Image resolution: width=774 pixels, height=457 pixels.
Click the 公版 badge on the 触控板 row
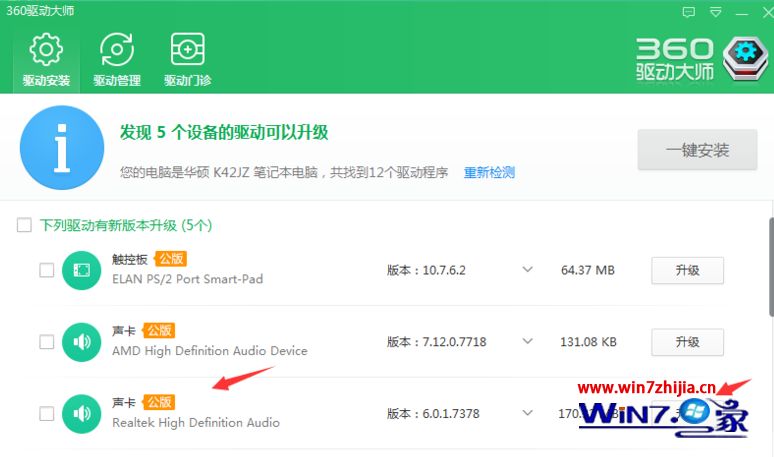pos(171,259)
